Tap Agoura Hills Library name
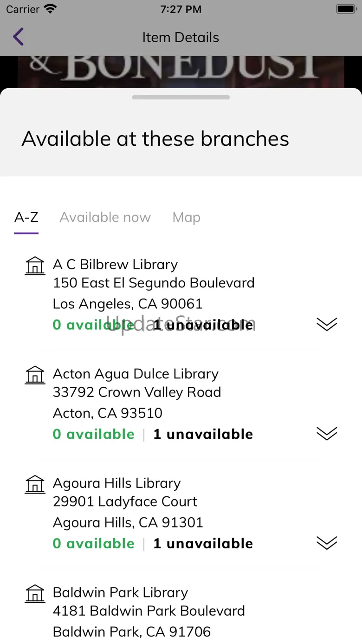 (x=116, y=483)
